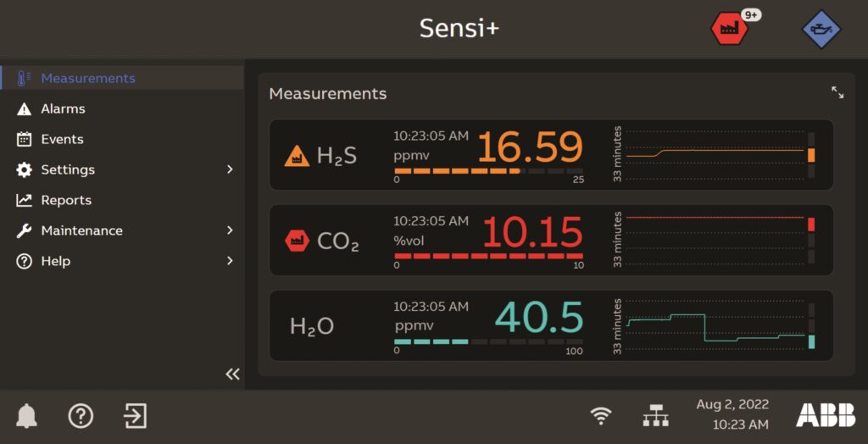Click the Wi-Fi status icon
Screen dimensions: 868x444
click(x=601, y=415)
